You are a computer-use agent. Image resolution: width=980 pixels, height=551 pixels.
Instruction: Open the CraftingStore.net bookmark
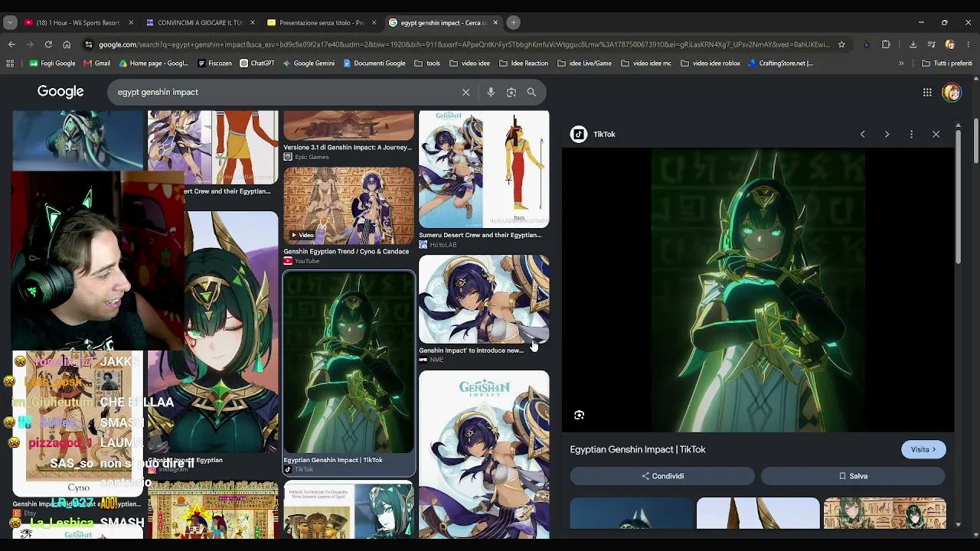[781, 64]
